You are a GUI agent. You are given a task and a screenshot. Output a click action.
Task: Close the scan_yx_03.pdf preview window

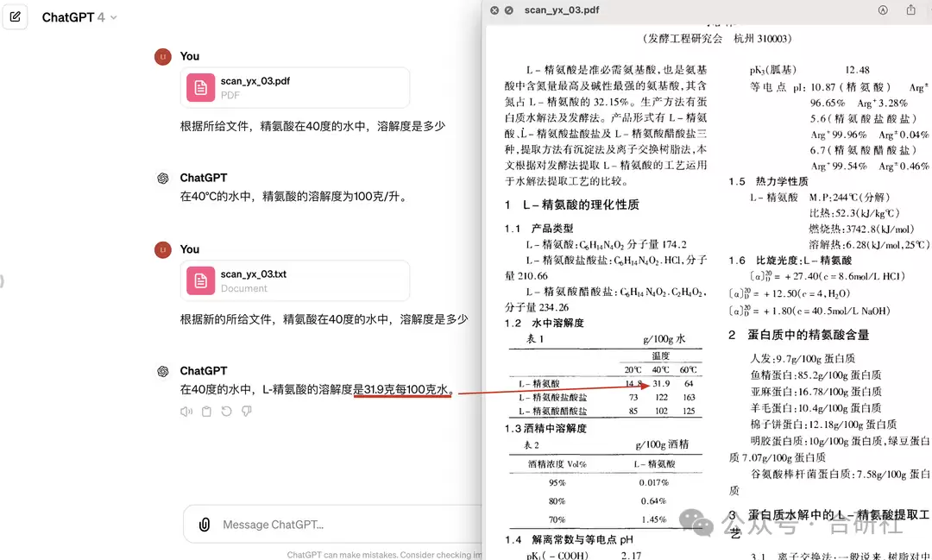pos(494,10)
